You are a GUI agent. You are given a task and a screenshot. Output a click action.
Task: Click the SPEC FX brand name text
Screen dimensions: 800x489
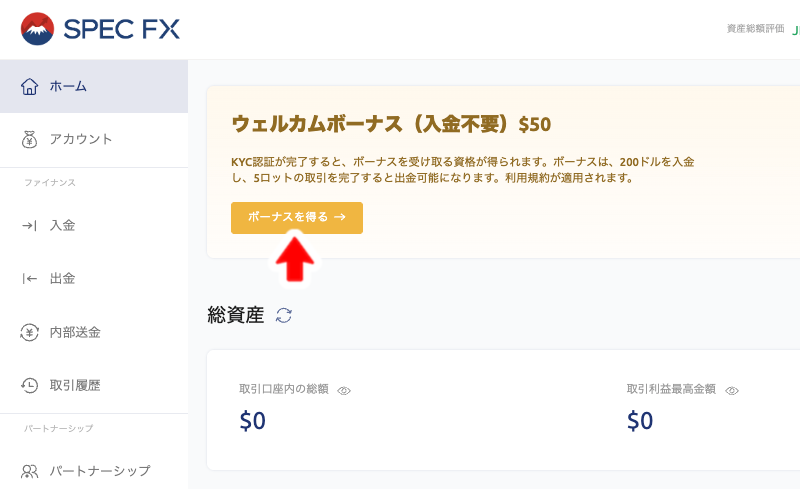click(x=121, y=29)
